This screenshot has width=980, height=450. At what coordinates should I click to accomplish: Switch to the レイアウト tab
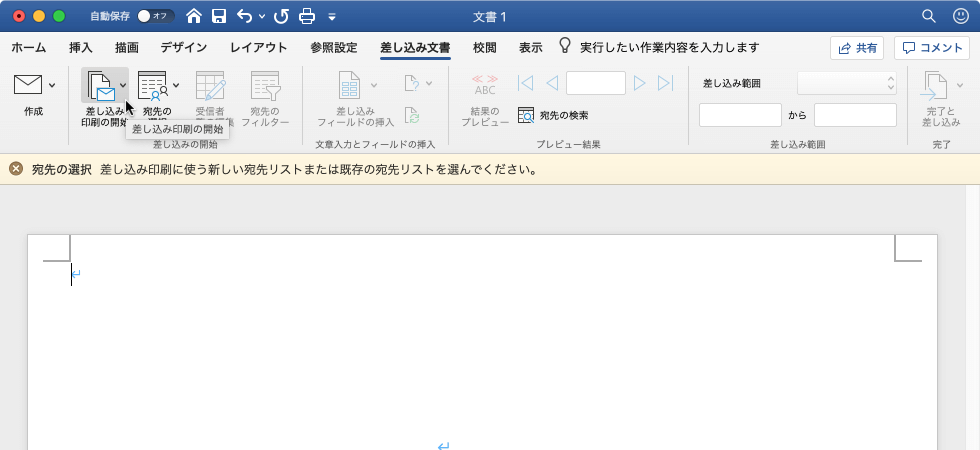pos(259,48)
